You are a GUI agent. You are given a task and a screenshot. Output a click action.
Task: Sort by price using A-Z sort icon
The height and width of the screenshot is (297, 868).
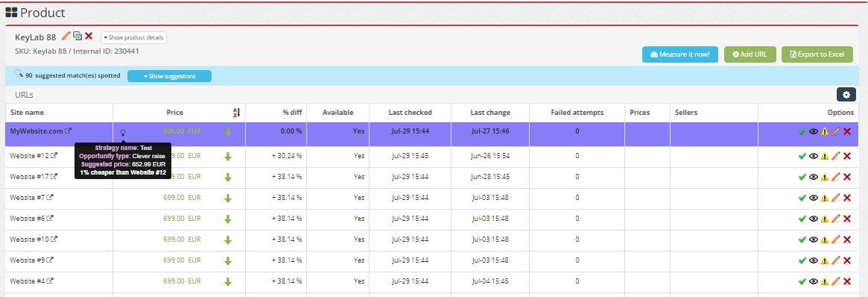point(236,113)
